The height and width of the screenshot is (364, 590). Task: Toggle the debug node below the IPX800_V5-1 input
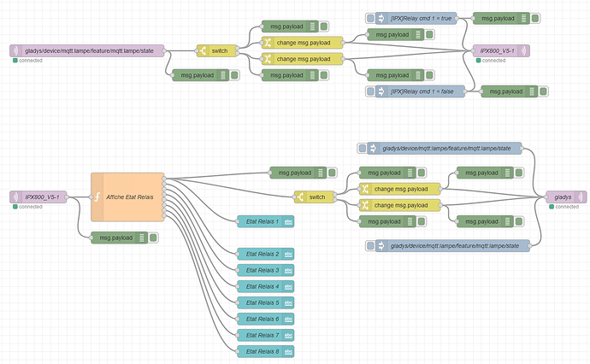point(153,238)
